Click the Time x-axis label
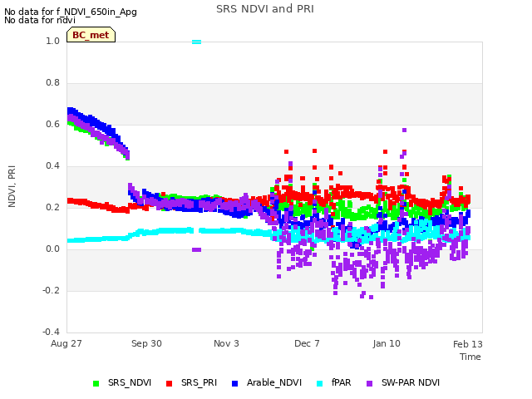This screenshot has width=532, height=399. click(470, 357)
